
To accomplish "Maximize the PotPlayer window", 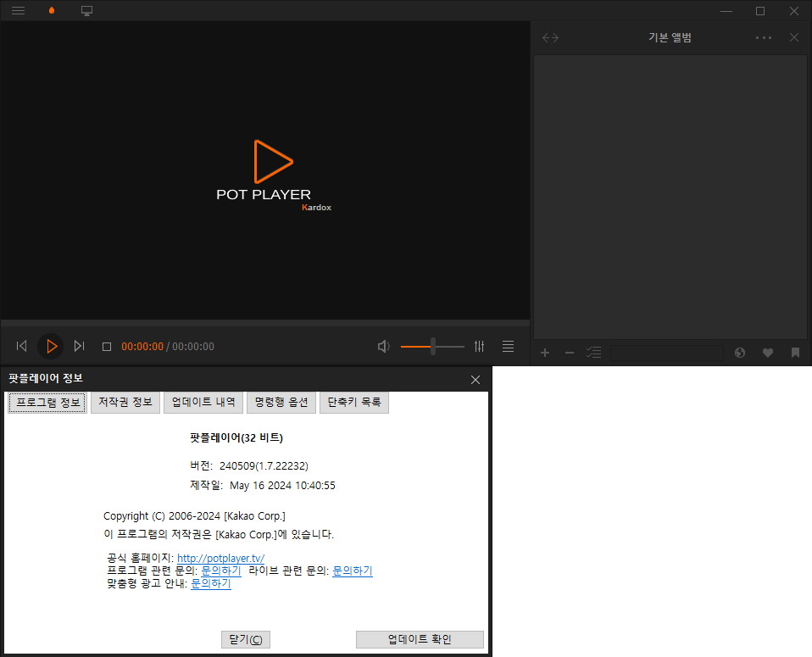I will pos(760,11).
